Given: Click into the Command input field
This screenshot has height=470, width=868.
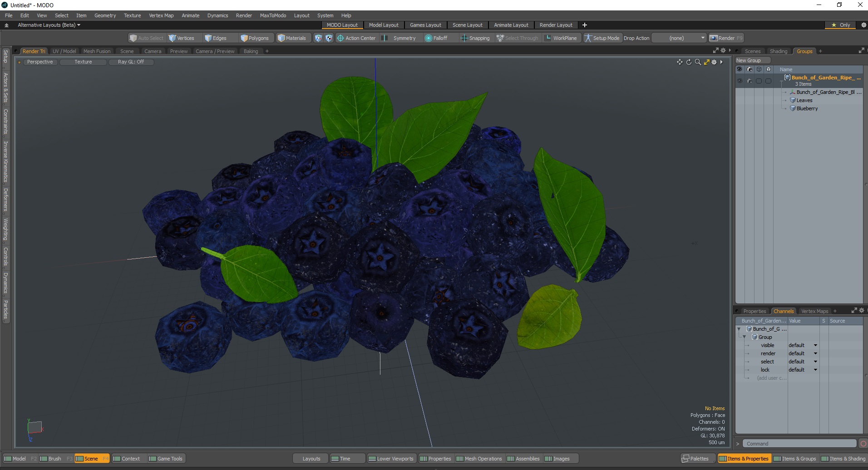Looking at the screenshot, I should [x=799, y=444].
